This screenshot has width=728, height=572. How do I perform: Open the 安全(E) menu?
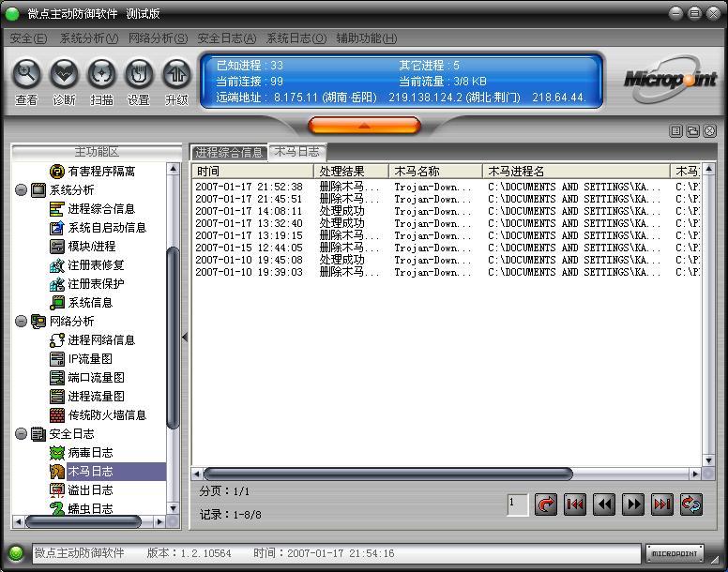pyautogui.click(x=28, y=38)
